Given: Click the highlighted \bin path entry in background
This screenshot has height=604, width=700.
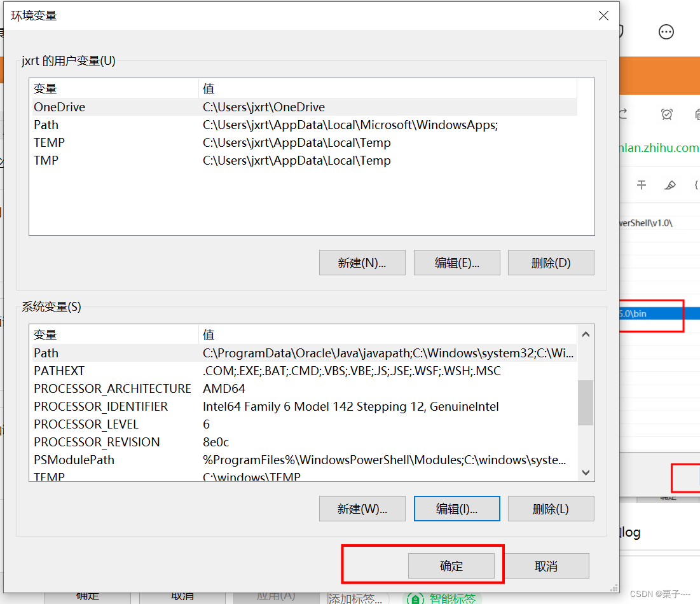Looking at the screenshot, I should click(x=659, y=313).
